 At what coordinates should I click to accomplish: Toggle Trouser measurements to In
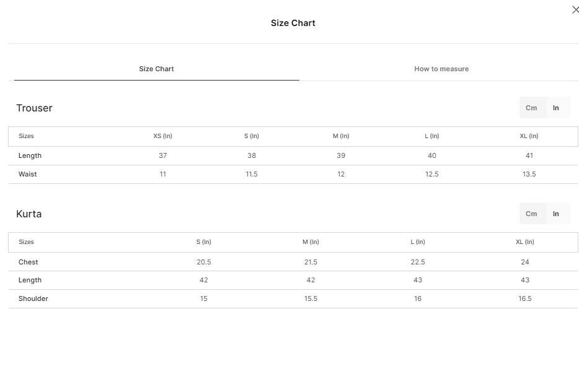click(555, 108)
